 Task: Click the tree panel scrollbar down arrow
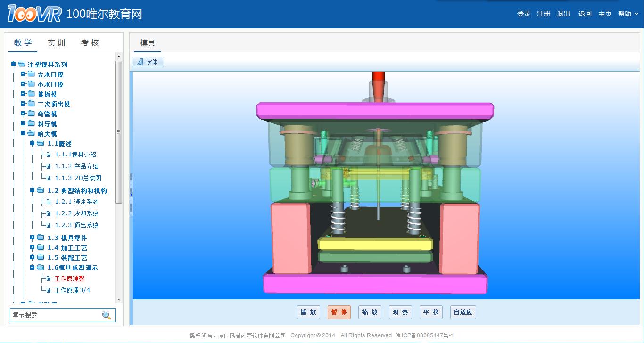click(x=118, y=299)
